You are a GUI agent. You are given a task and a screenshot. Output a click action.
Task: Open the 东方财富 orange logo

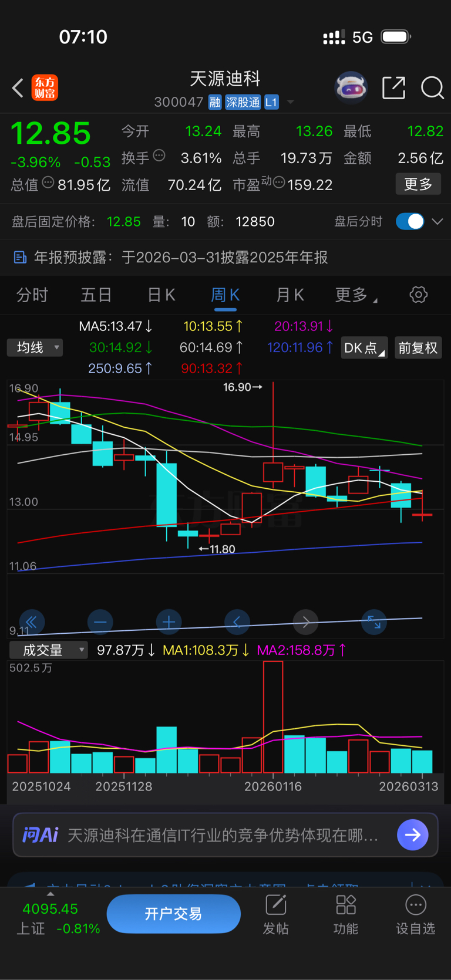click(x=45, y=88)
